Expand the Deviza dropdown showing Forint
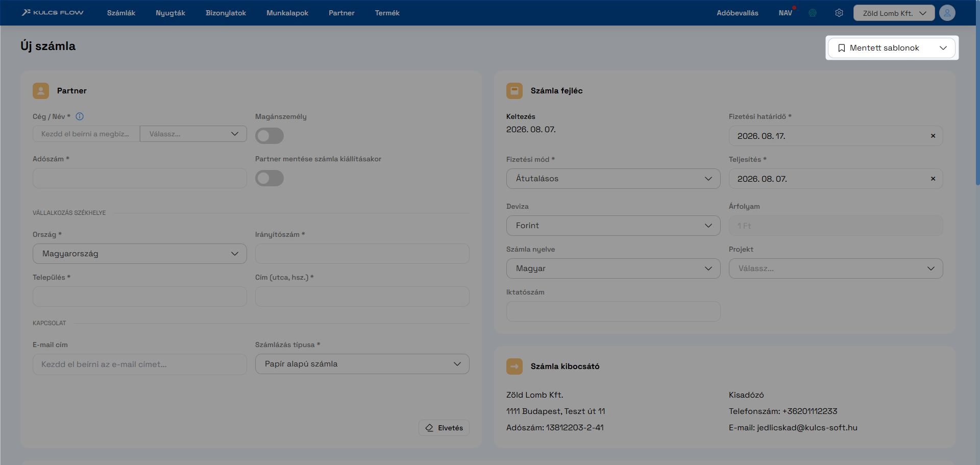This screenshot has height=465, width=980. [614, 226]
